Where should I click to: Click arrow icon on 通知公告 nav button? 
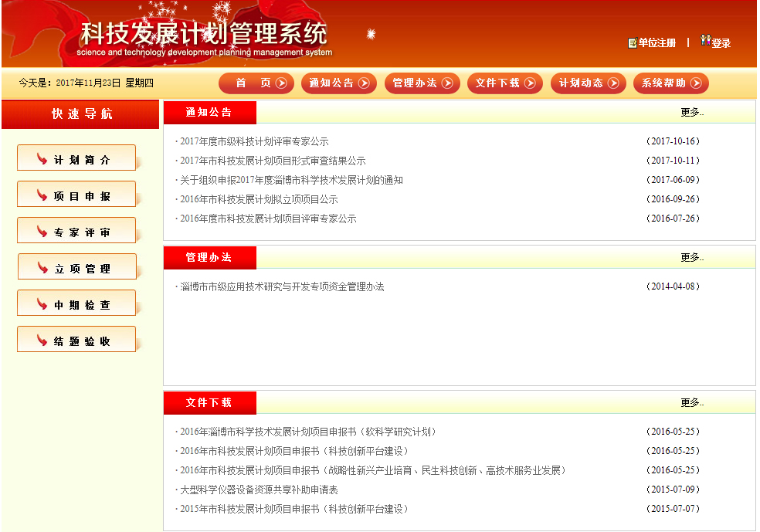(364, 83)
